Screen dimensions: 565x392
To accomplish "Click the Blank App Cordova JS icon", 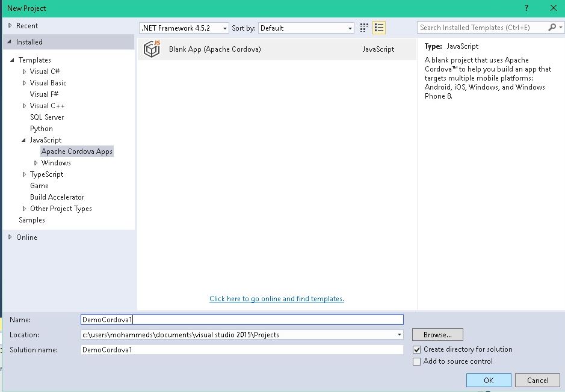I will pos(152,49).
